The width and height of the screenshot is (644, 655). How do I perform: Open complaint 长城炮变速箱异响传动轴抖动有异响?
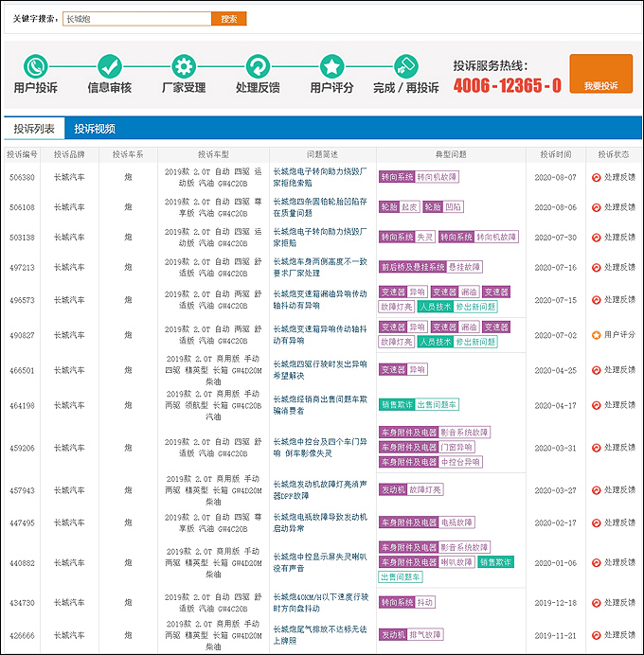320,335
